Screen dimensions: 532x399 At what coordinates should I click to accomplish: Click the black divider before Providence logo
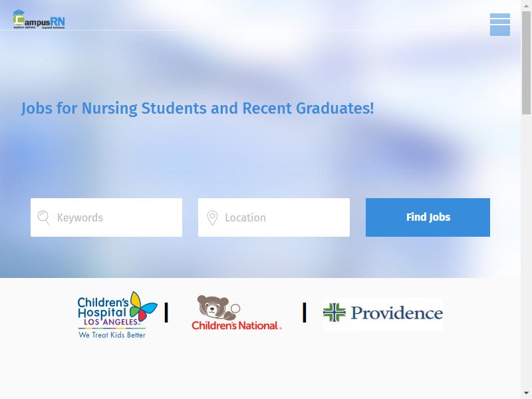[305, 313]
